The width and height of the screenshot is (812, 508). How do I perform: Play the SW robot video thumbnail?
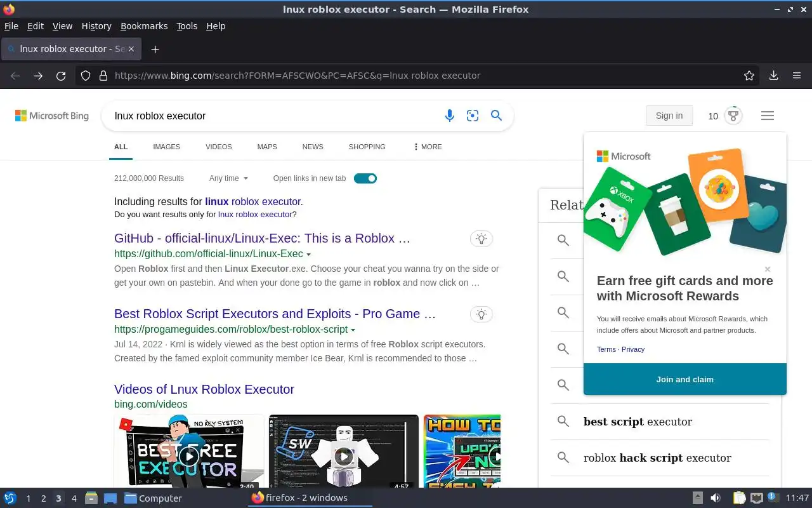(x=343, y=451)
